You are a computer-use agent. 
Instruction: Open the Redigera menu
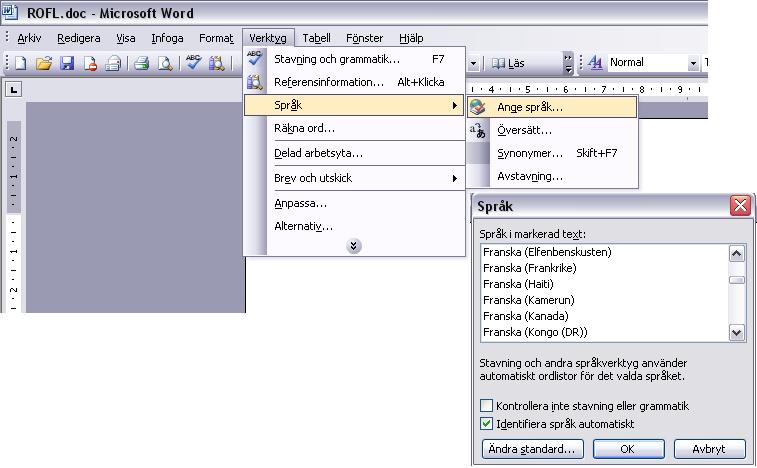click(79, 38)
